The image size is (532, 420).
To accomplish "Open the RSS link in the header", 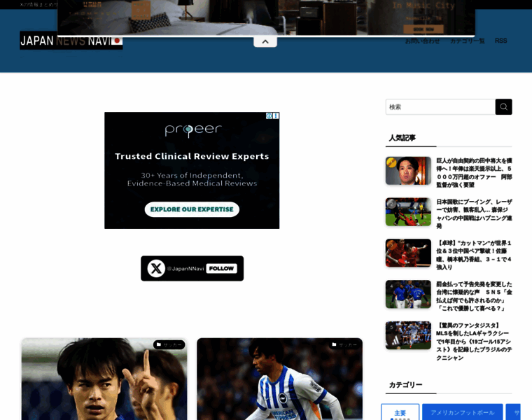I will click(x=501, y=41).
